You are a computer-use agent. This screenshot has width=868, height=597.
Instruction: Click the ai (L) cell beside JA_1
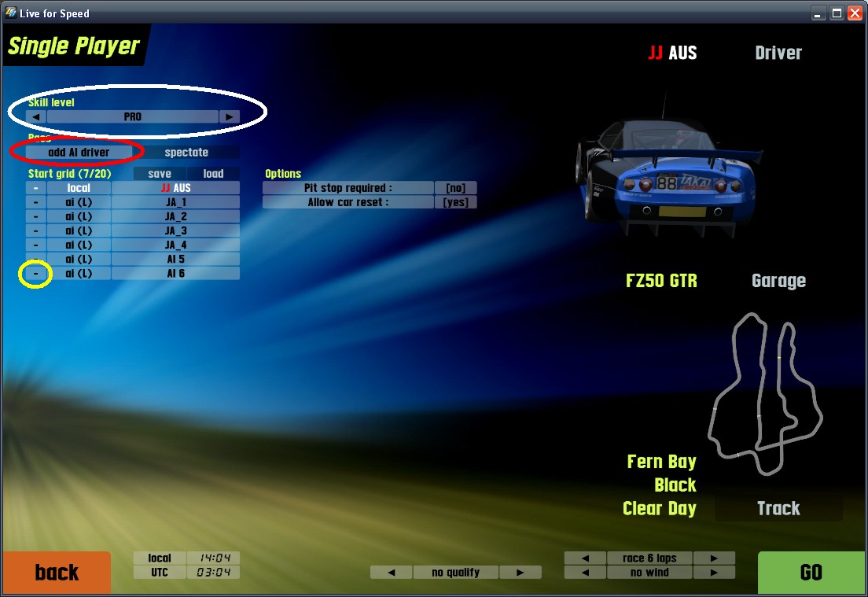point(79,203)
